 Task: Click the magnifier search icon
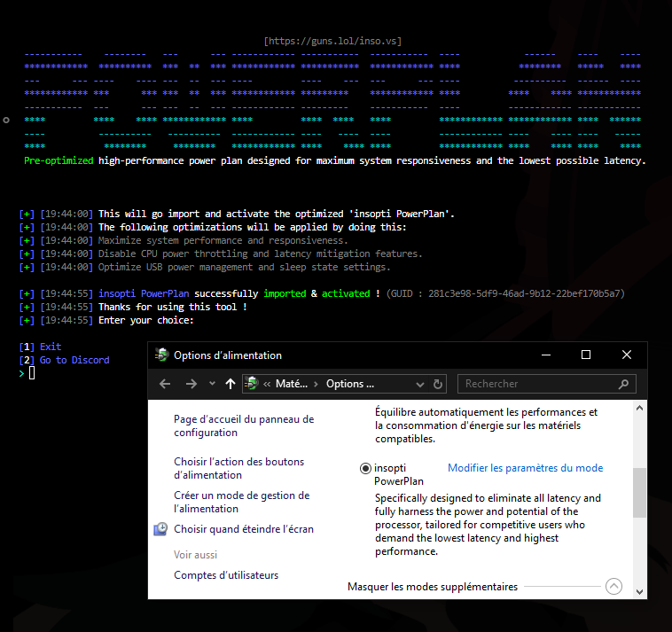point(623,384)
